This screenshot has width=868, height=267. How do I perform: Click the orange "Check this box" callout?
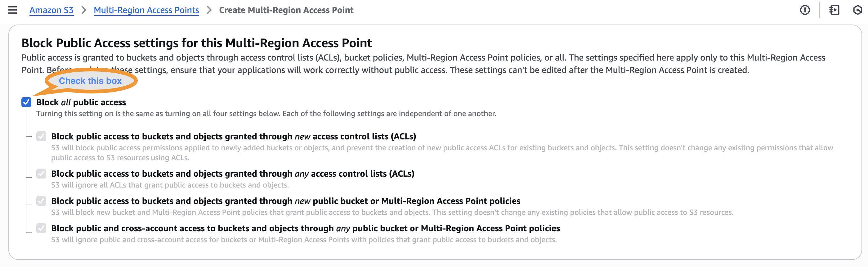(x=90, y=81)
